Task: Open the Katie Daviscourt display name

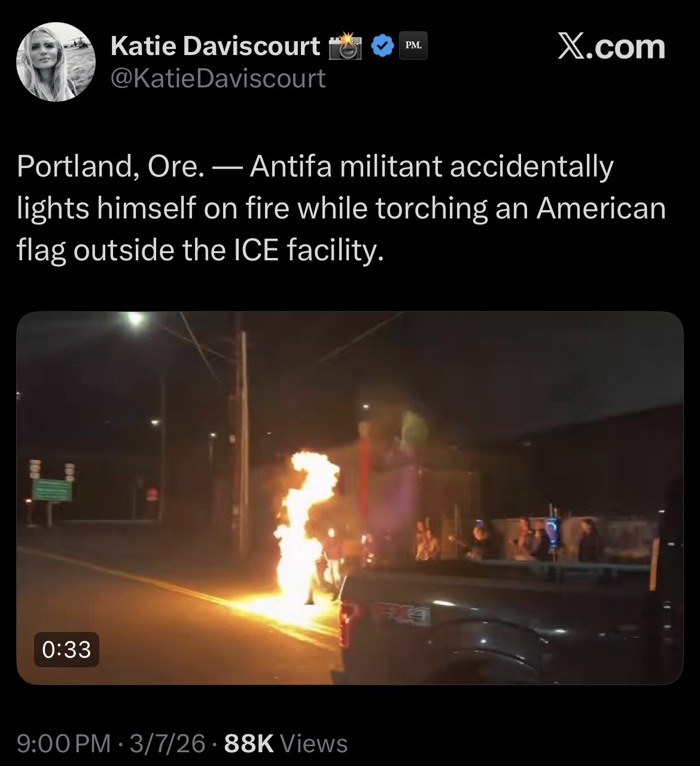Action: [x=215, y=46]
